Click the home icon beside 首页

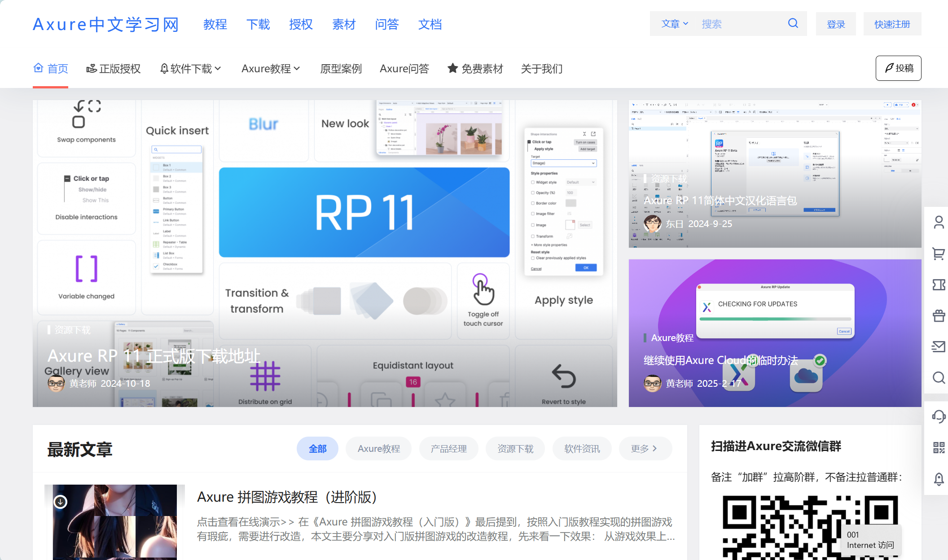click(x=39, y=68)
